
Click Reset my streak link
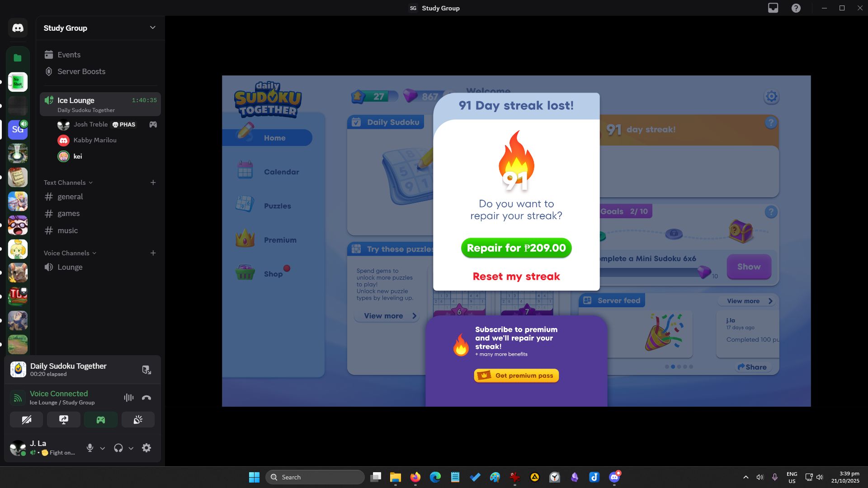(516, 277)
